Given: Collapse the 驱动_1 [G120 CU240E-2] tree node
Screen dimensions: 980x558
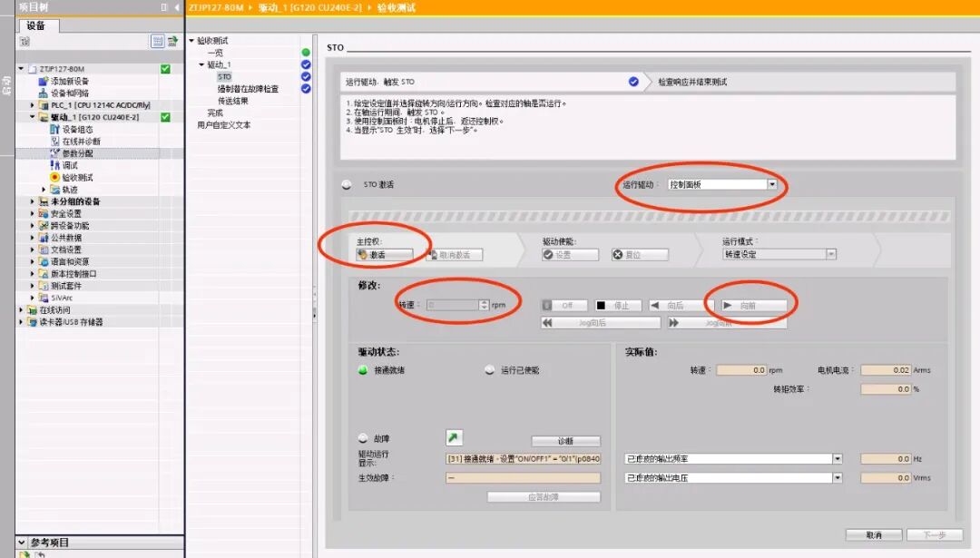Looking at the screenshot, I should pos(33,117).
